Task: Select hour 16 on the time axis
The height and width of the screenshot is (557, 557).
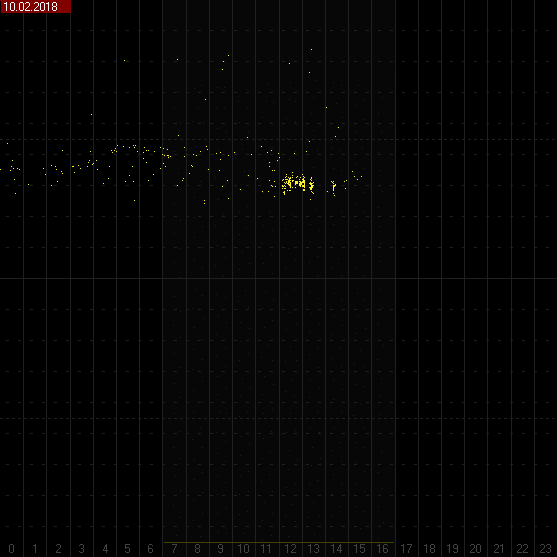Action: pyautogui.click(x=382, y=548)
